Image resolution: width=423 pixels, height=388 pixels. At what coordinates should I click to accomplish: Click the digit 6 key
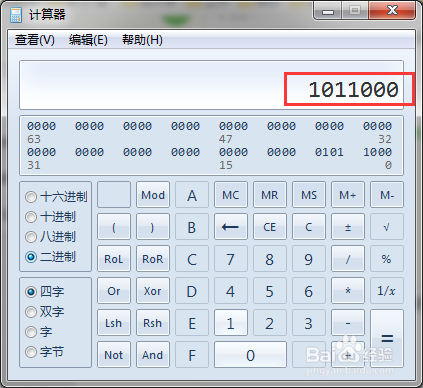click(x=309, y=291)
